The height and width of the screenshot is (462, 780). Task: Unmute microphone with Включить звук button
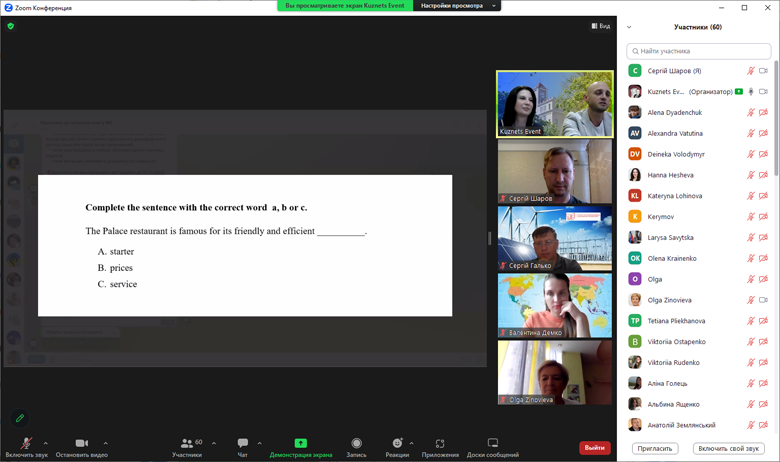pos(26,447)
